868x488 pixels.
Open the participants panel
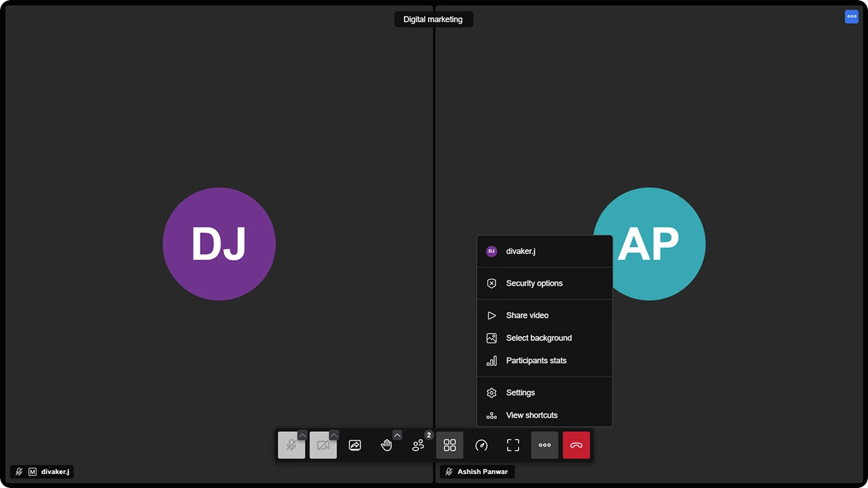tap(418, 445)
